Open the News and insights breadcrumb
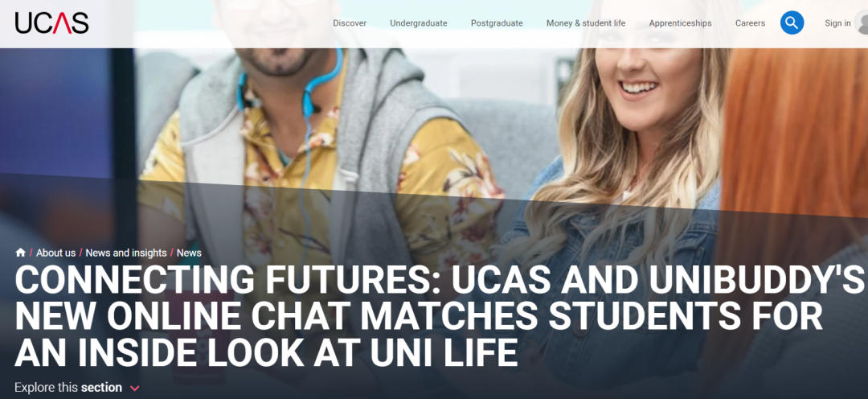 125,253
